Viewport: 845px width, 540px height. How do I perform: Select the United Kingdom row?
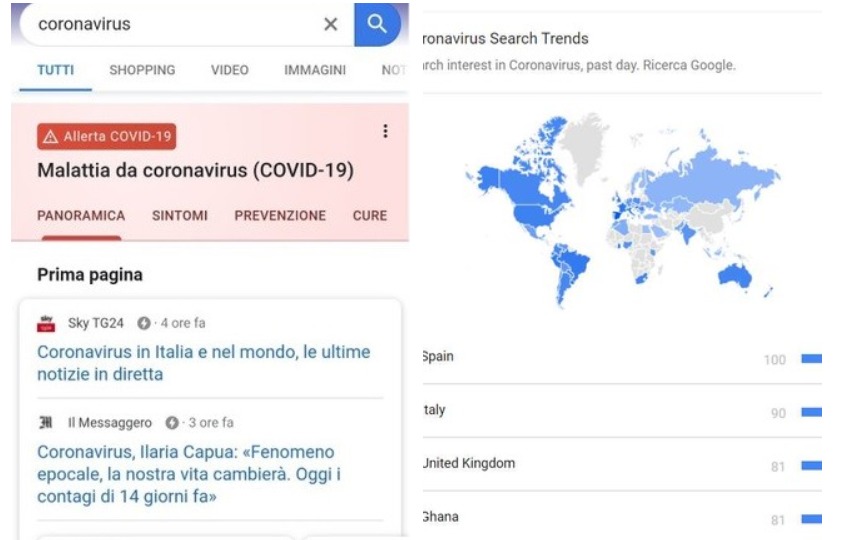(x=622, y=464)
